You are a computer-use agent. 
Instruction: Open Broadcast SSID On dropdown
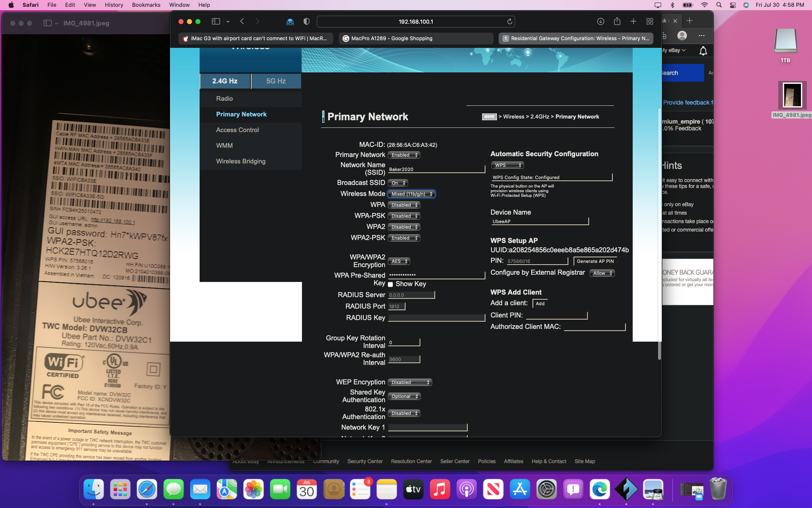(x=398, y=183)
